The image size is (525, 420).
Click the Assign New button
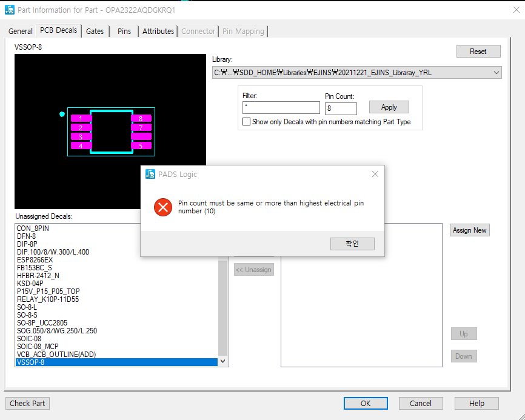pos(469,230)
